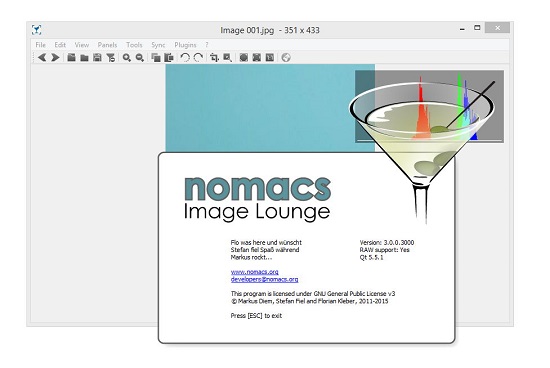Go to previous image with left arrow
Image resolution: width=550 pixels, height=368 pixels.
[42, 58]
